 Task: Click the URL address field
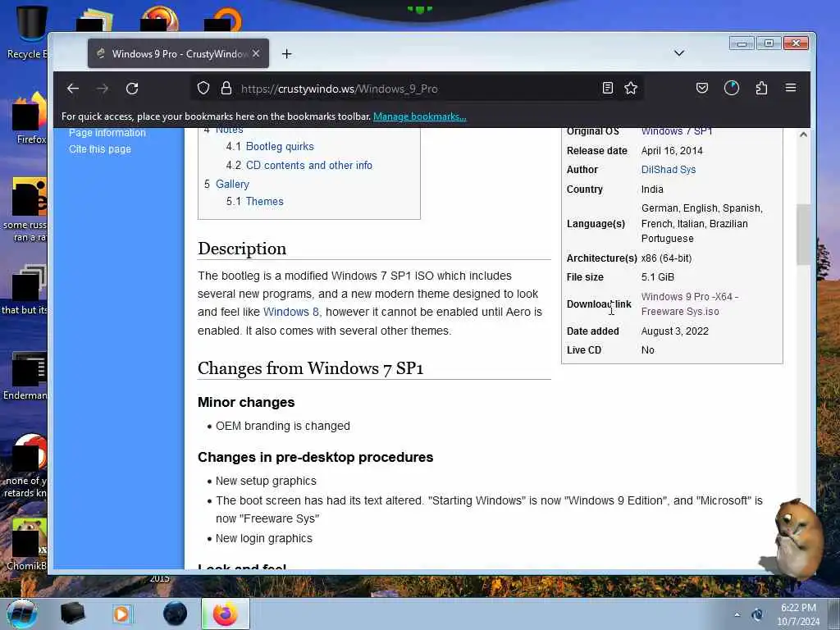[x=415, y=89]
